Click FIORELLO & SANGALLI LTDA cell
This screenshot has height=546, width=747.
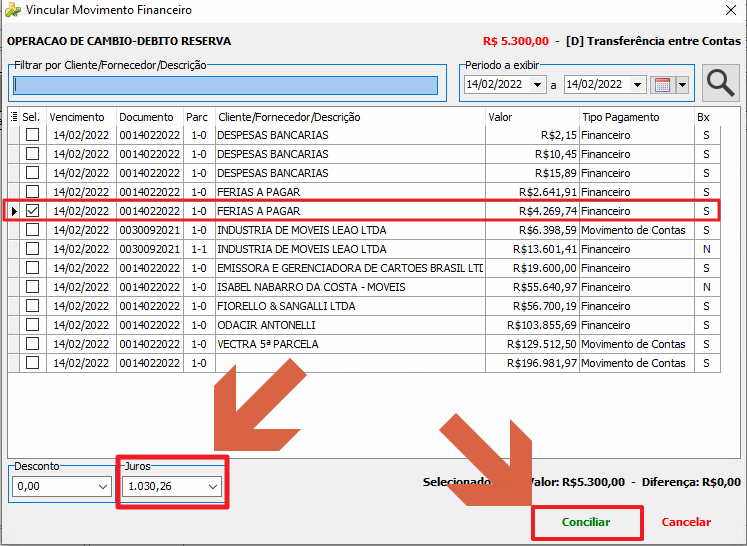pyautogui.click(x=350, y=306)
